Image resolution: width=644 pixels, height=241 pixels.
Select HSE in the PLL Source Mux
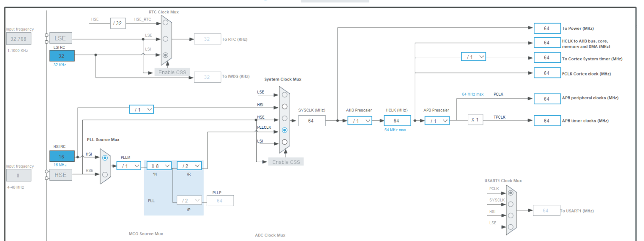tap(105, 174)
